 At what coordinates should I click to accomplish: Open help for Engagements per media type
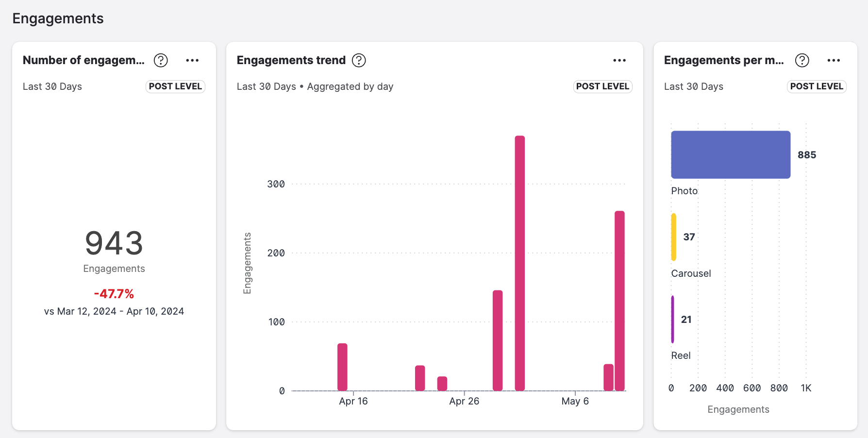click(802, 60)
